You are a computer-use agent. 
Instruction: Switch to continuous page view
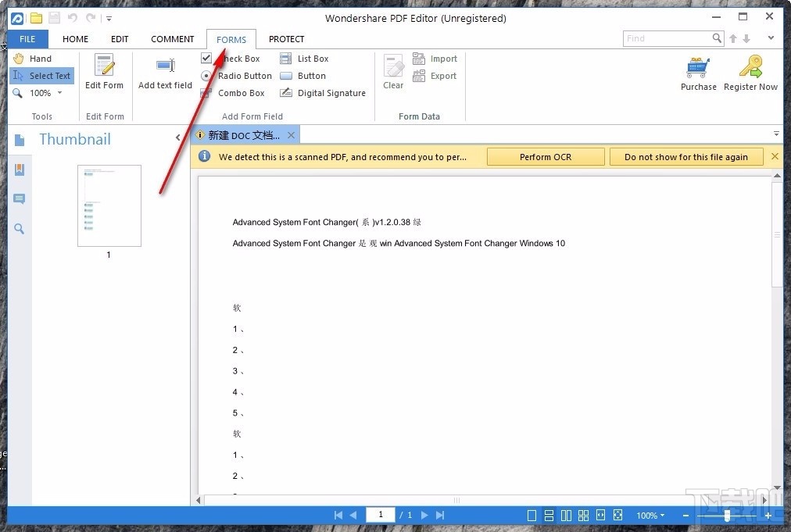click(x=549, y=516)
